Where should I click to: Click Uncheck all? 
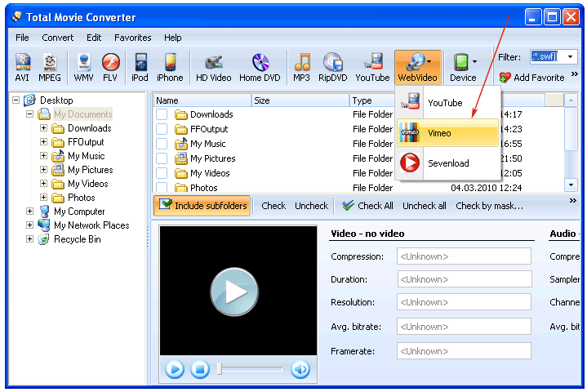click(425, 206)
